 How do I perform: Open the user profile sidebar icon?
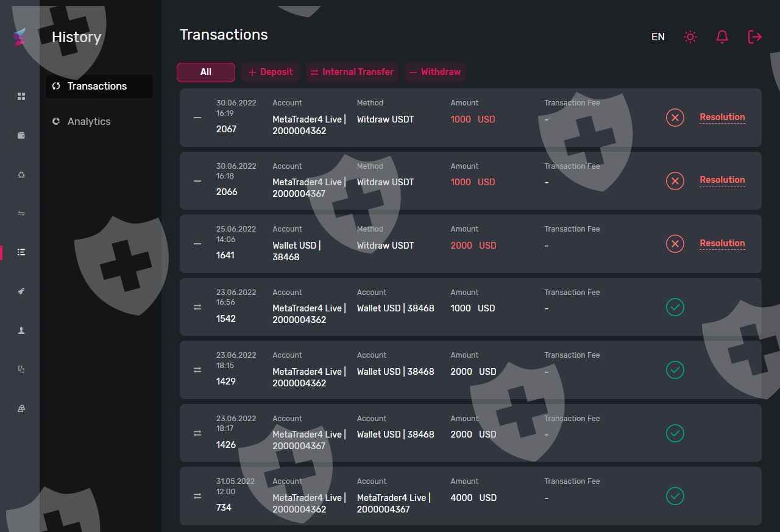click(x=21, y=330)
